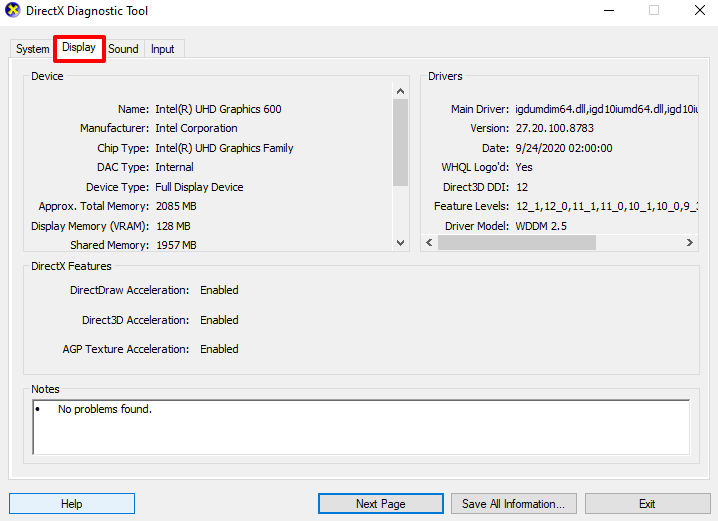Click the "Approx. Total Memory:" label
This screenshot has height=521, width=718.
(94, 206)
